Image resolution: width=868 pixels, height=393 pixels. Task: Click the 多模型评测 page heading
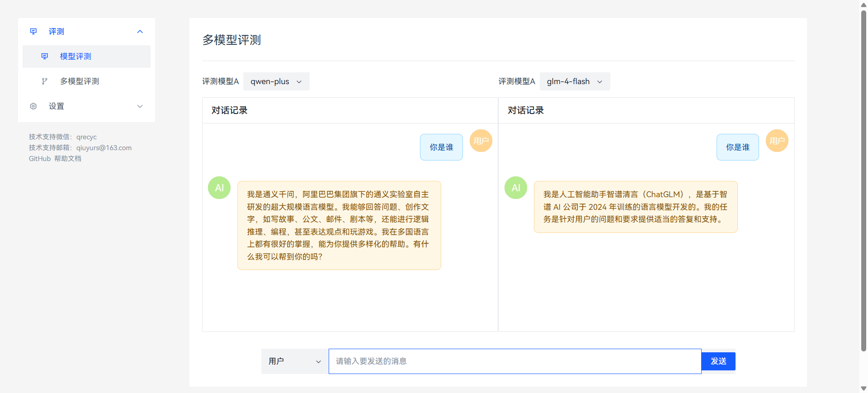tap(231, 40)
